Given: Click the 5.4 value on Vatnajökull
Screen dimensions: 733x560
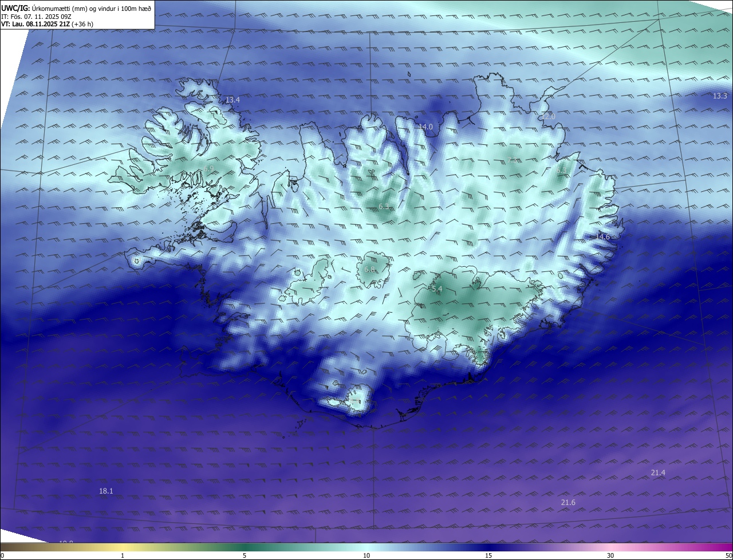Looking at the screenshot, I should 437,289.
